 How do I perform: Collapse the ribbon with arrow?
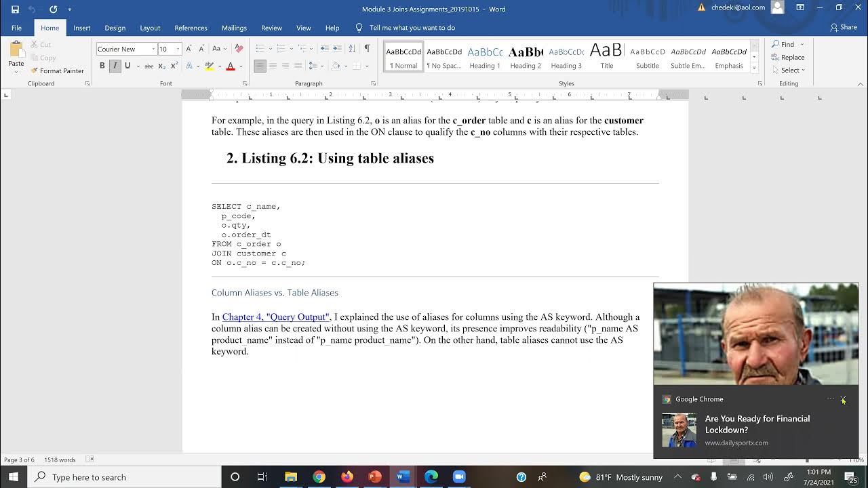pos(860,84)
